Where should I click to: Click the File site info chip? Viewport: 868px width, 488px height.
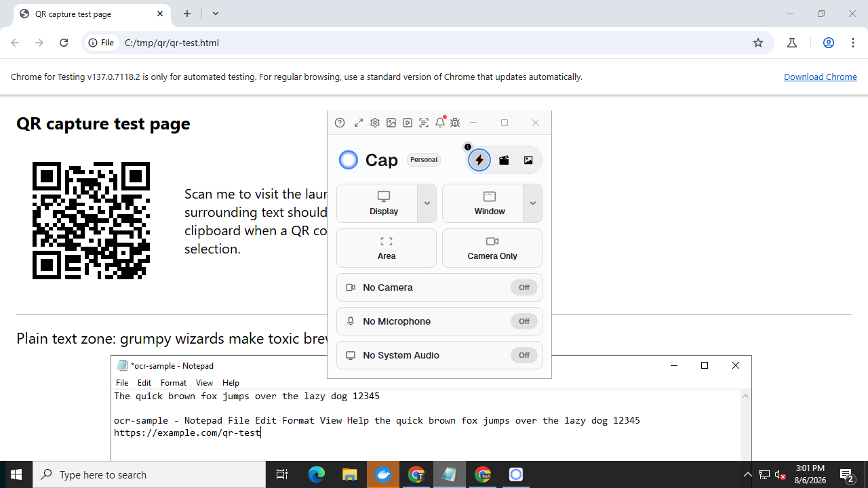102,43
